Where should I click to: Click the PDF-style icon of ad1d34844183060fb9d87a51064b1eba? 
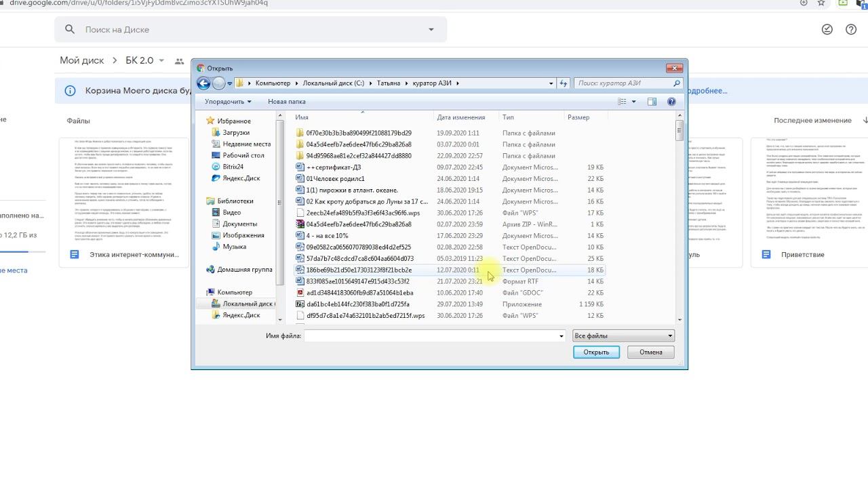[300, 293]
